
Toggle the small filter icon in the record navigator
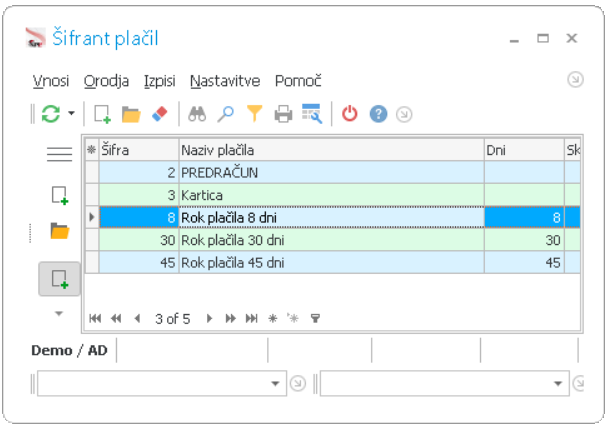coord(315,318)
